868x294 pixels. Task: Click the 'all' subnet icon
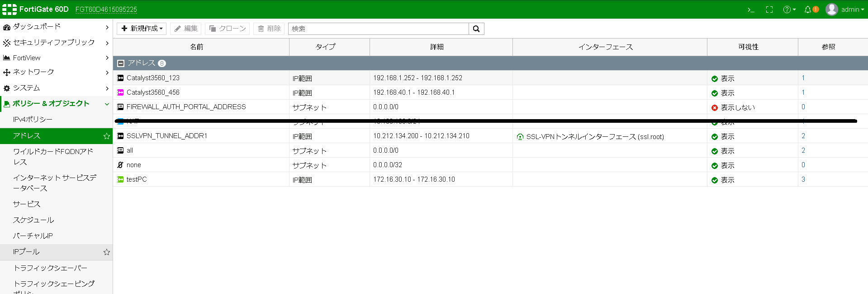tap(120, 150)
